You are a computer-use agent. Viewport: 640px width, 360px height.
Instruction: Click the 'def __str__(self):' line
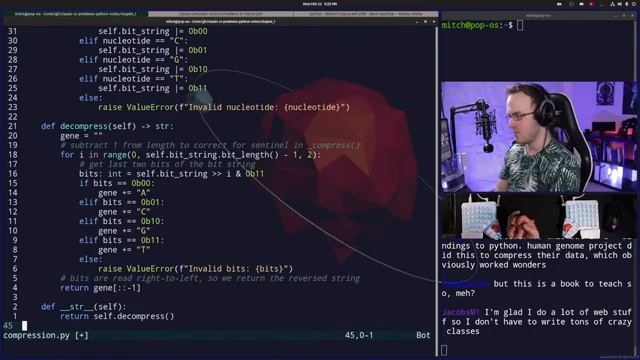coord(84,307)
